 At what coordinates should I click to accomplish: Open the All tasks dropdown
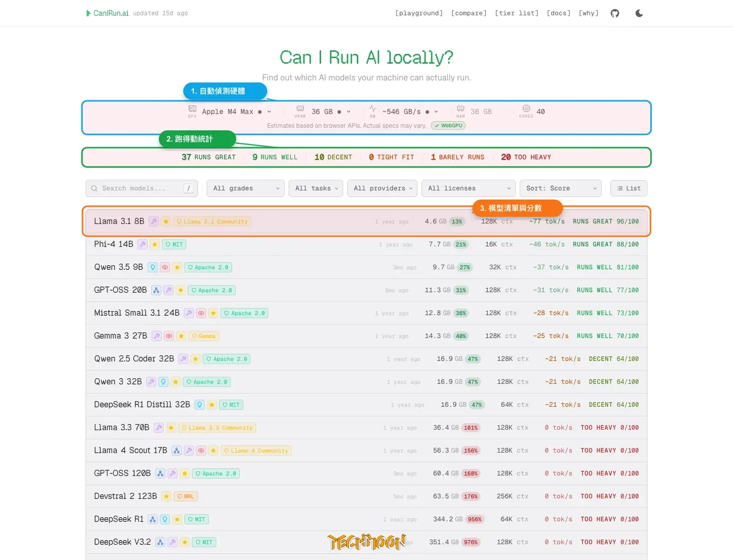(x=316, y=188)
